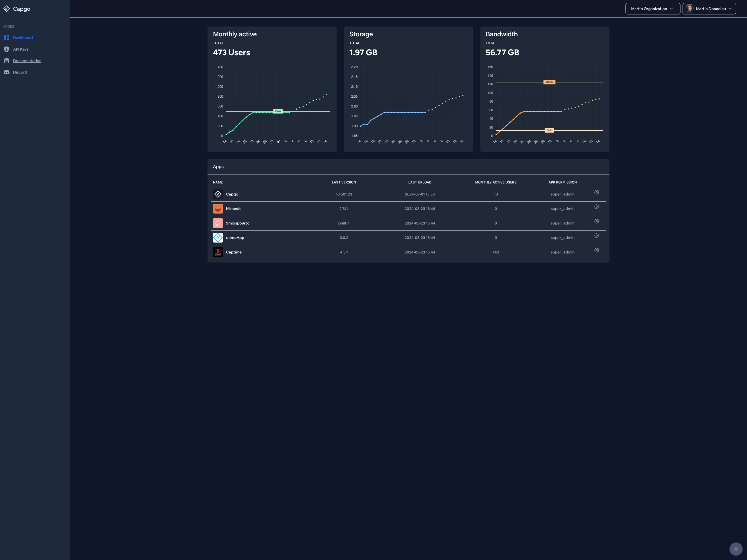Viewport: 747px width, 560px height.
Task: Click the Capgo logo icon in the sidebar
Action: pos(6,9)
